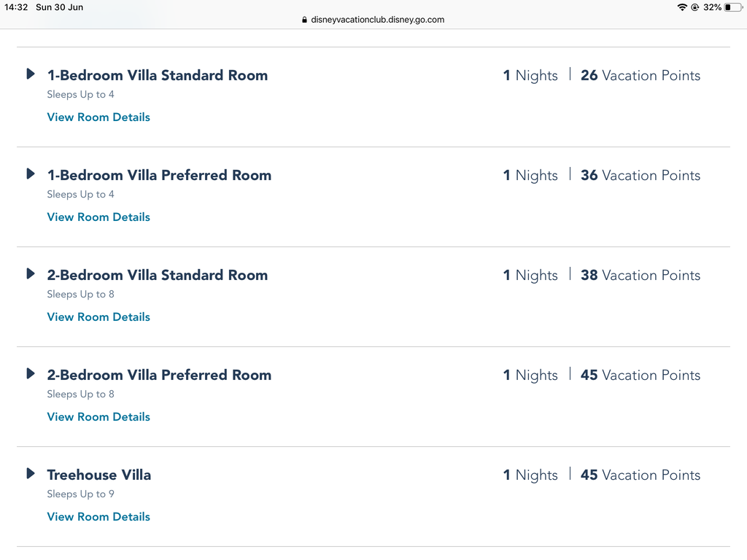747x560 pixels.
Task: View Room Details for 2-Bedroom Preferred Room
Action: click(x=98, y=417)
